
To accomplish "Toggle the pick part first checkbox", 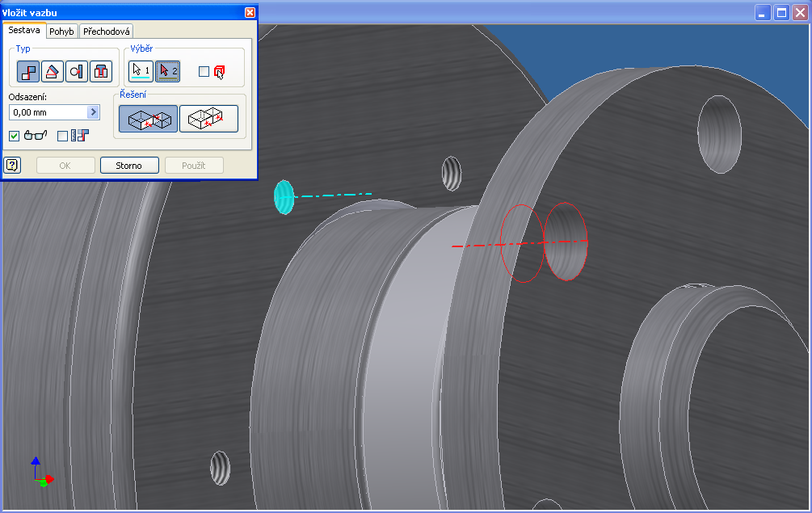I will point(204,72).
